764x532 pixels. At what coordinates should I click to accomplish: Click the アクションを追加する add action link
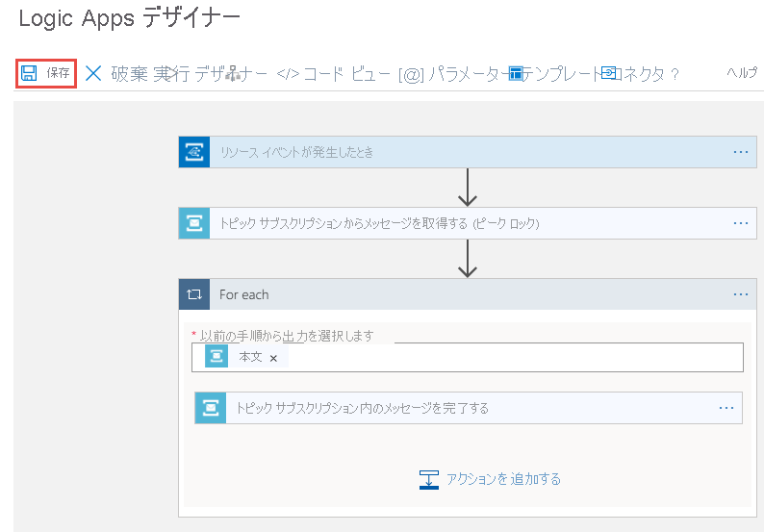point(490,479)
